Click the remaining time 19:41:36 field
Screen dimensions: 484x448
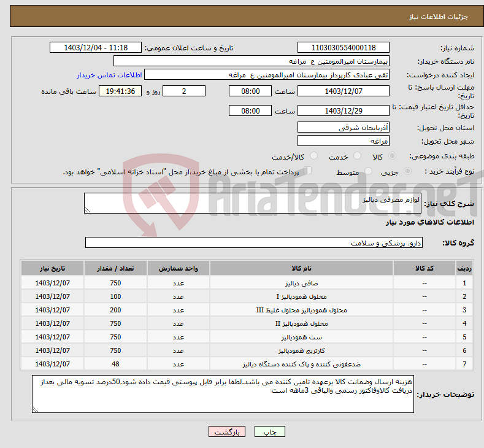pos(120,91)
